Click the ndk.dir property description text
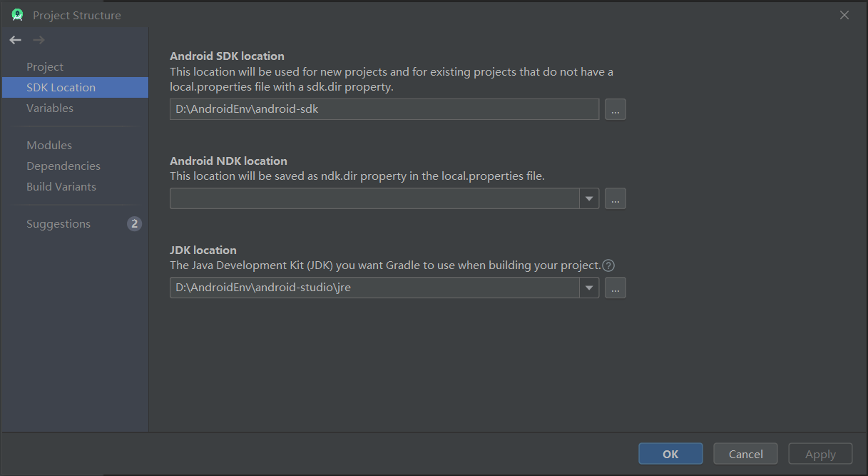868x476 pixels. [357, 176]
